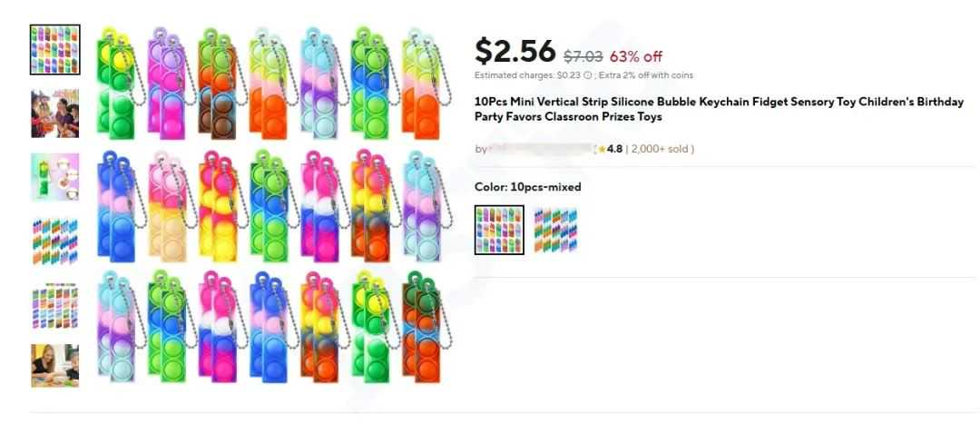Click the product title text

(x=719, y=110)
